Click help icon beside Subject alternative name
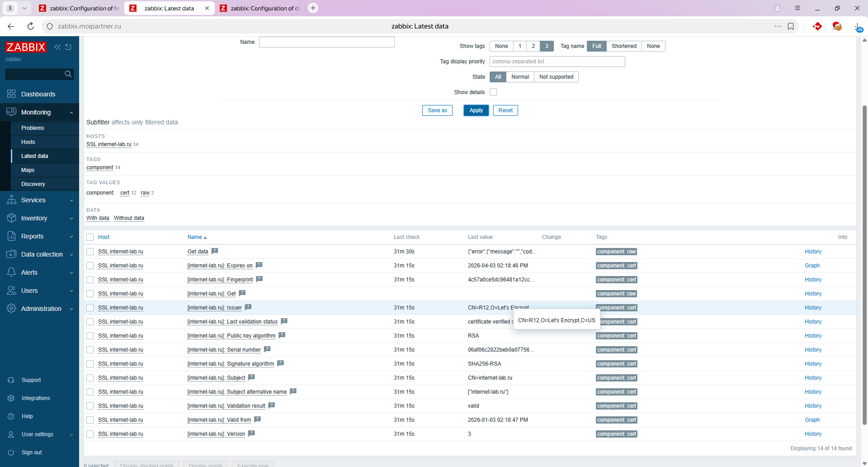Image resolution: width=868 pixels, height=467 pixels. point(293,391)
